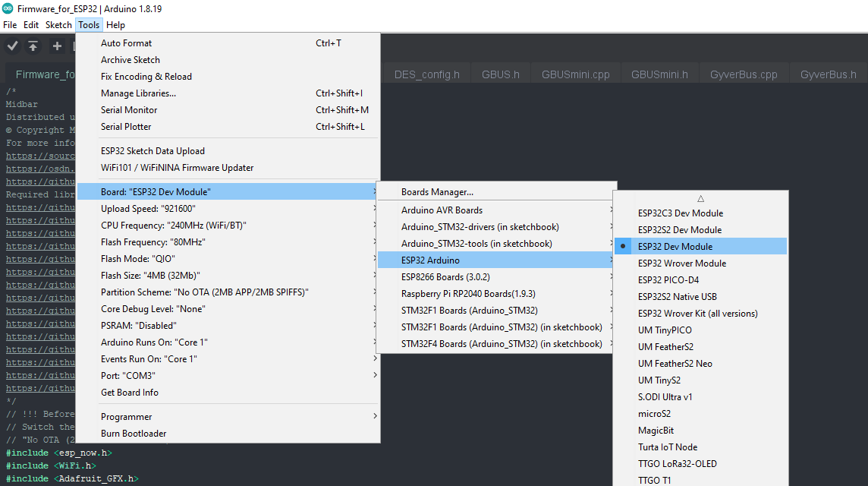Choose Auto Format from Tools menu

click(228, 43)
